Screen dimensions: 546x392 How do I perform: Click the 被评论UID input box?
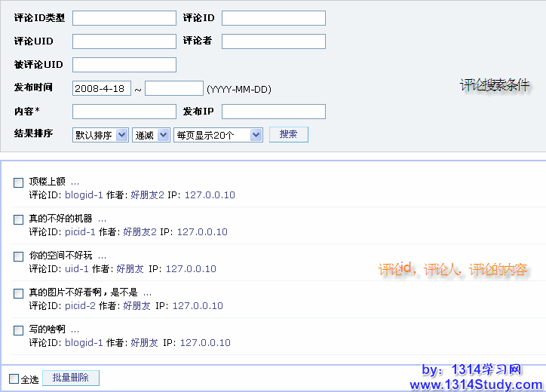pyautogui.click(x=124, y=65)
